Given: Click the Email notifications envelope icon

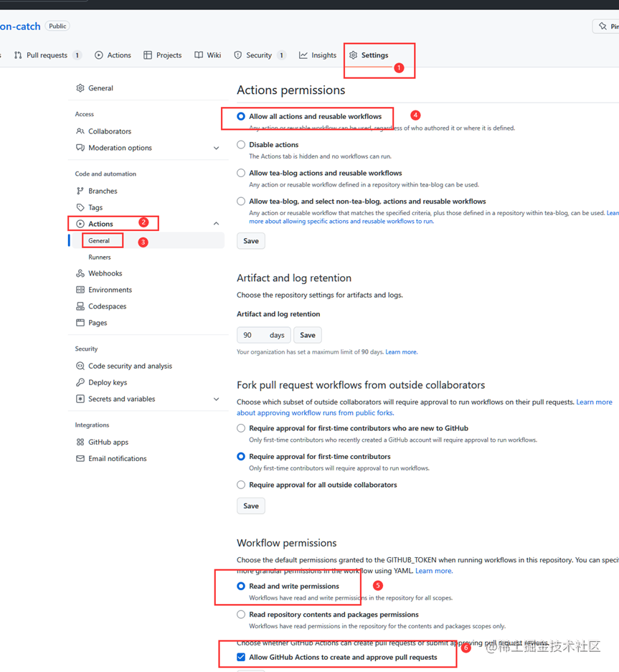Looking at the screenshot, I should 80,458.
